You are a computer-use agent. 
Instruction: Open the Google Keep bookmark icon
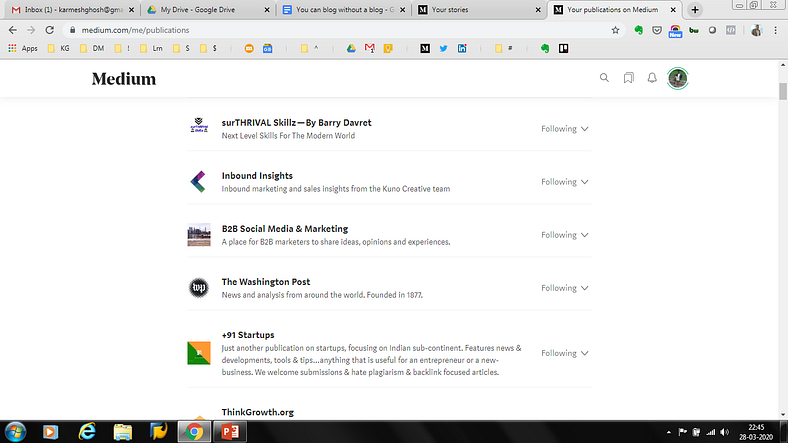point(388,48)
